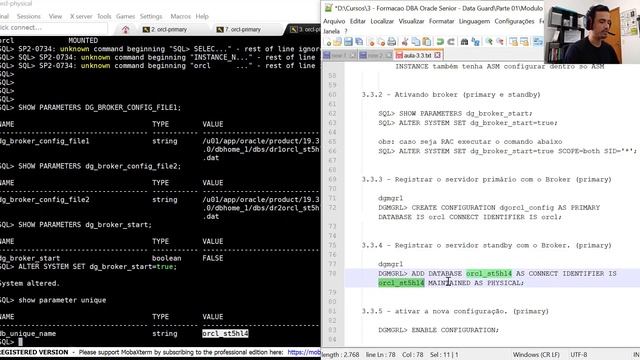
Task: Open the Tools menu in MobaXterm
Action: pyautogui.click(x=104, y=16)
